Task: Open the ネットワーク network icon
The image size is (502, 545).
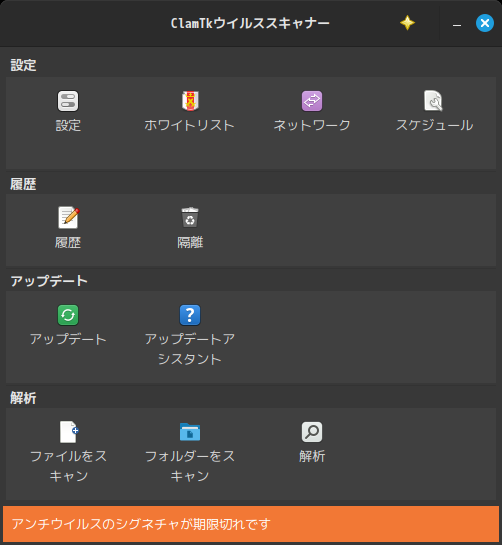Action: click(312, 101)
